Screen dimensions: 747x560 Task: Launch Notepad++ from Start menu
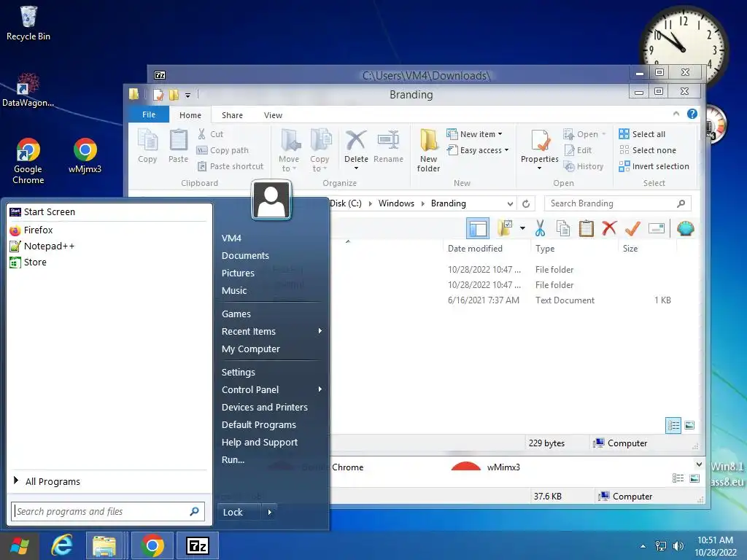(x=109, y=246)
